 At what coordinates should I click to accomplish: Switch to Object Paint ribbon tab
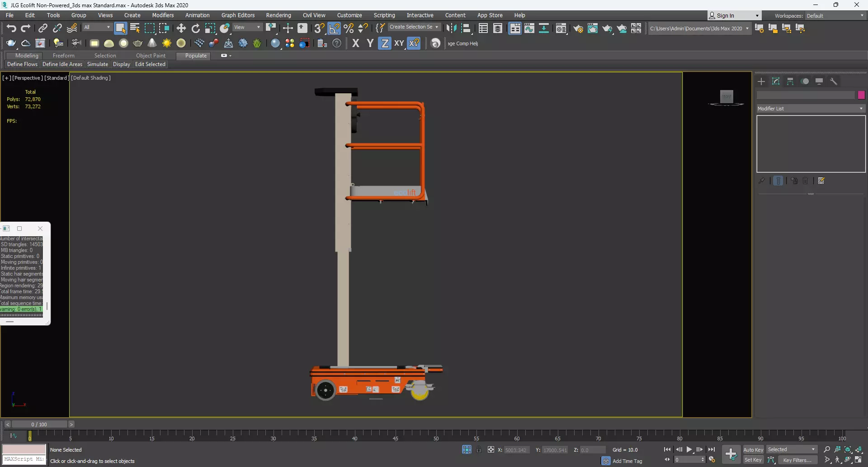(151, 56)
